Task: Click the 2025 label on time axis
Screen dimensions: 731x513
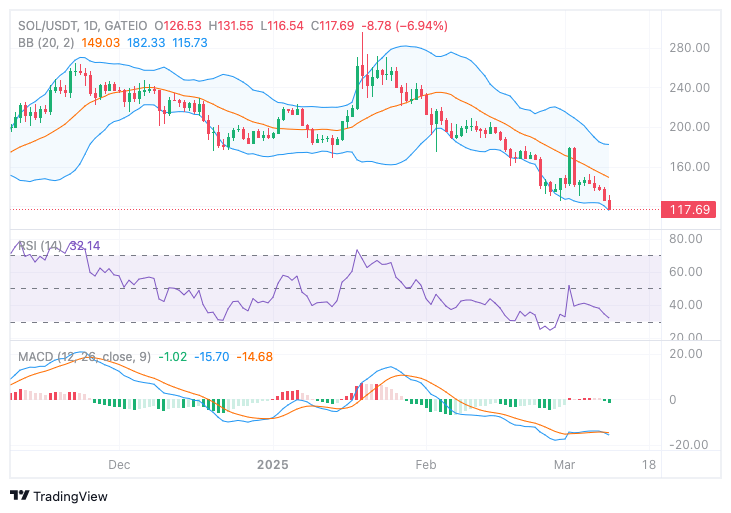Action: click(273, 465)
